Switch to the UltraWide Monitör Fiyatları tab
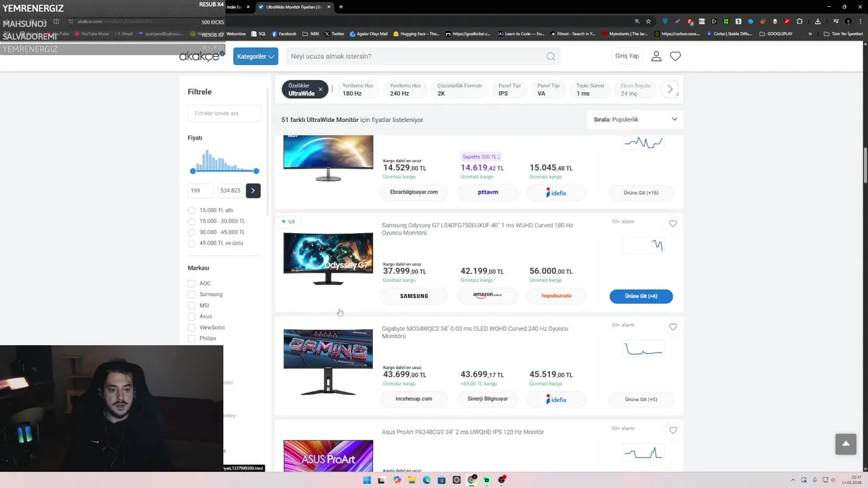Image resolution: width=868 pixels, height=488 pixels. tap(294, 7)
